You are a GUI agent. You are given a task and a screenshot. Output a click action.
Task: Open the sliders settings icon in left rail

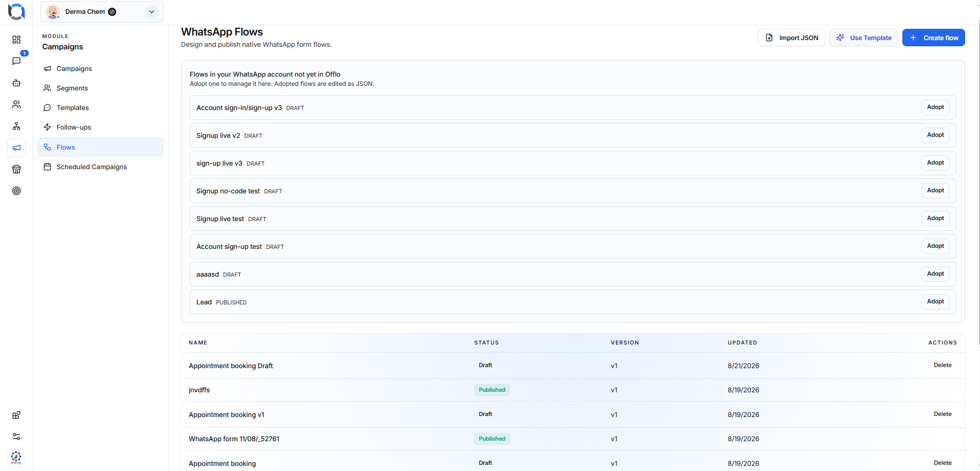16,437
